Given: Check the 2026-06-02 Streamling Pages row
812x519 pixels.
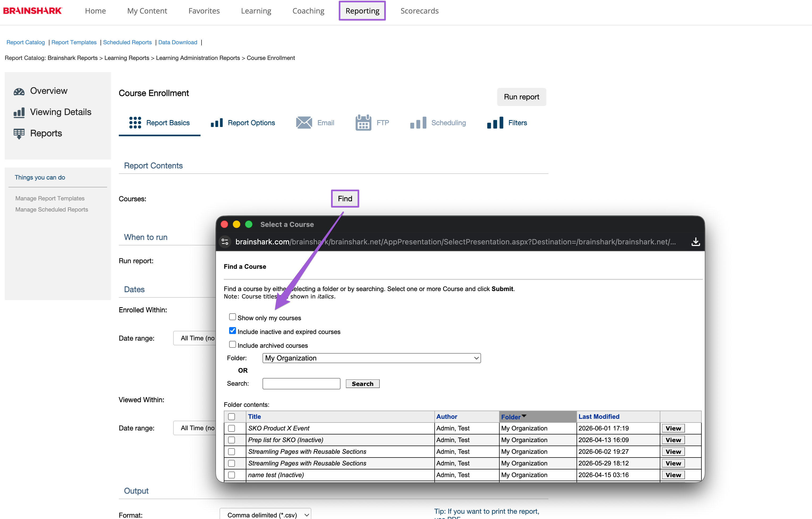Looking at the screenshot, I should [231, 452].
